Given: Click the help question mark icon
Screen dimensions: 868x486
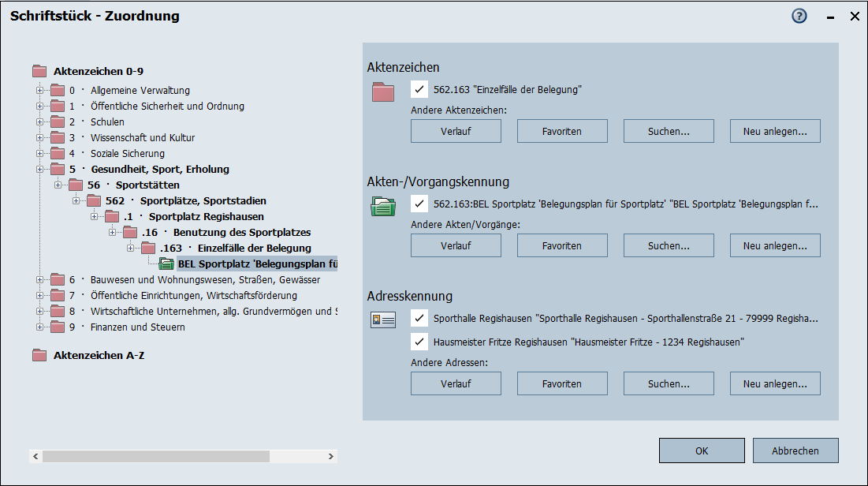Looking at the screenshot, I should (799, 16).
